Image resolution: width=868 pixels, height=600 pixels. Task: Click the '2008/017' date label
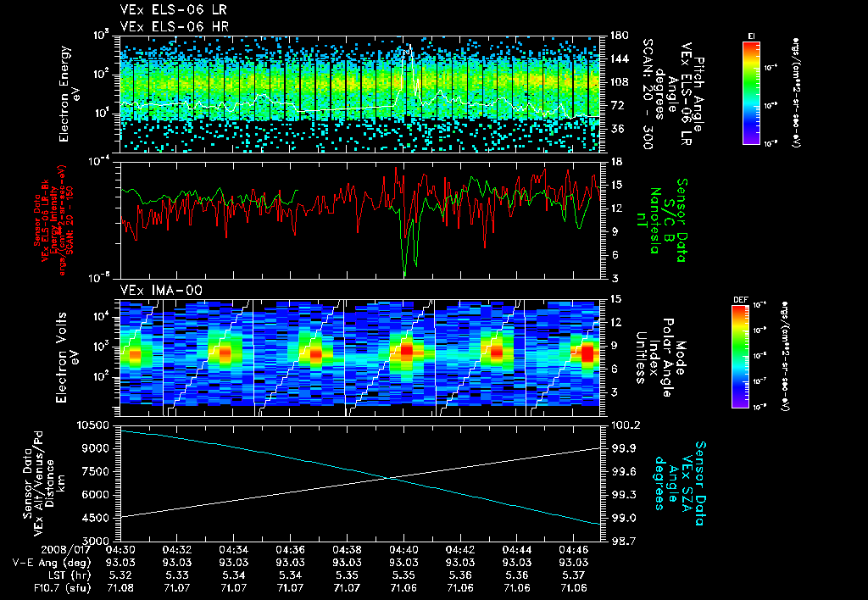pos(66,550)
